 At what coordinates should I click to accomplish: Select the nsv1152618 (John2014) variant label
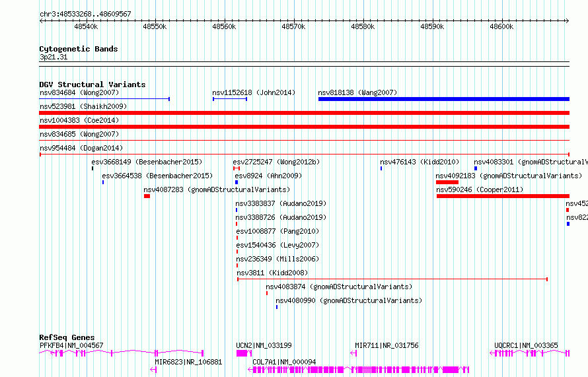(x=254, y=92)
